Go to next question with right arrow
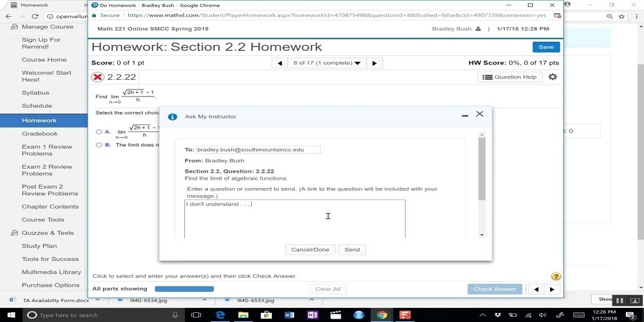644x322 pixels. click(x=374, y=63)
